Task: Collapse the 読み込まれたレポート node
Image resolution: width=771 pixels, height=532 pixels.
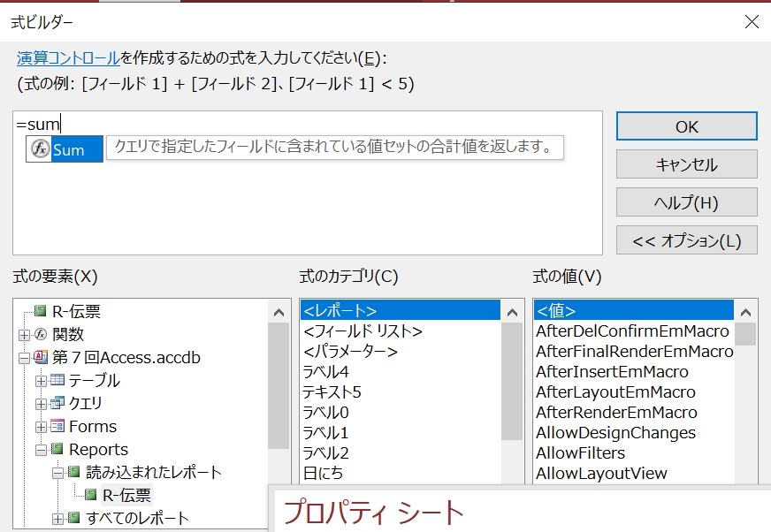Action: click(57, 473)
